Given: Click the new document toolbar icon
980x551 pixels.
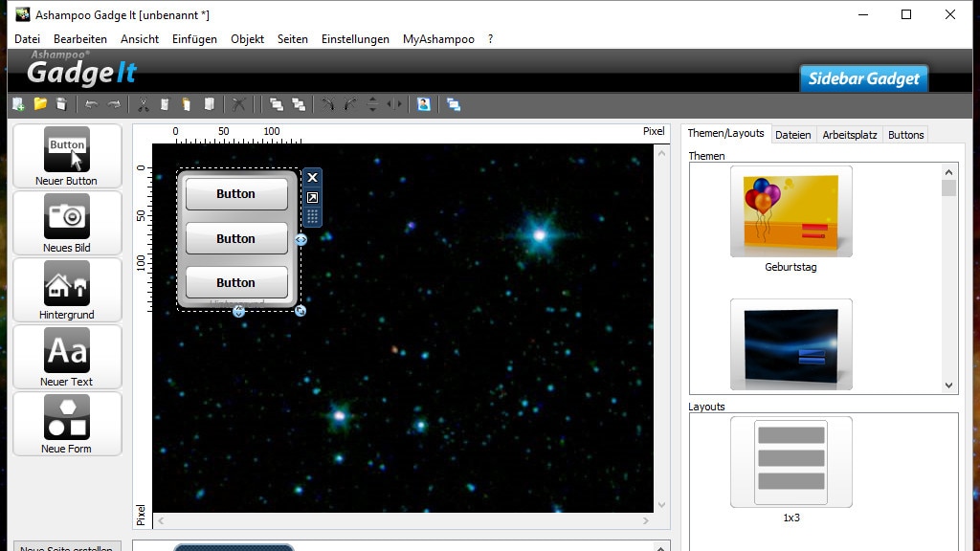Looking at the screenshot, I should (18, 104).
